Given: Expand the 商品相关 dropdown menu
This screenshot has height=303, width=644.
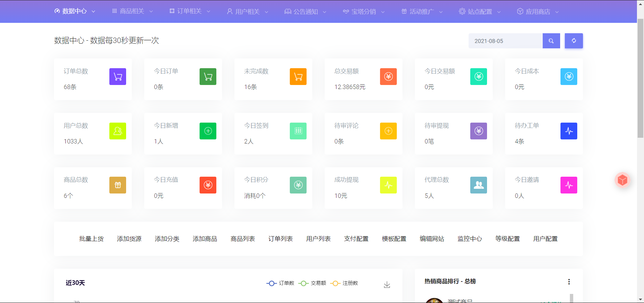Looking at the screenshot, I should click(132, 11).
